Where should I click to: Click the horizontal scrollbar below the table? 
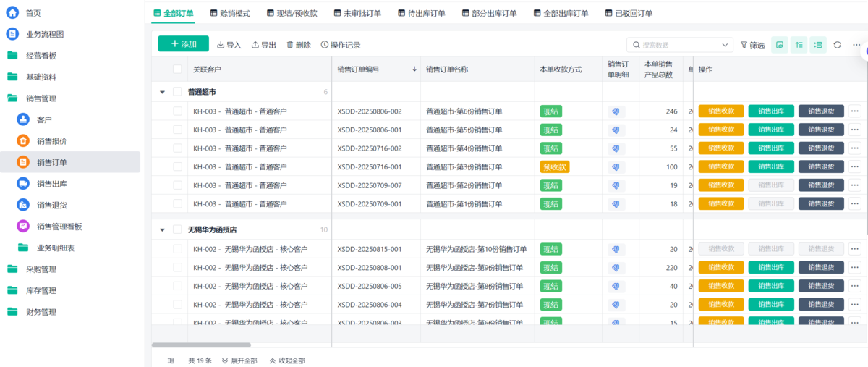[x=201, y=345]
